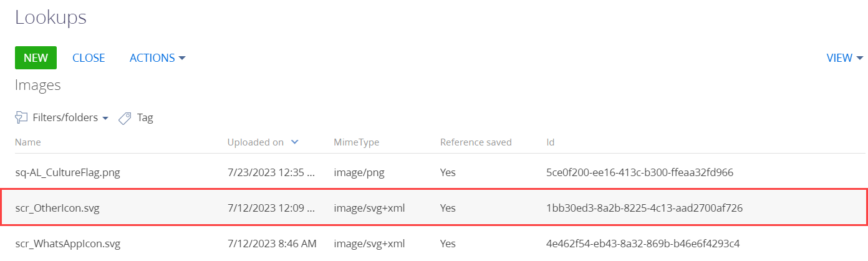The image size is (868, 261).
Task: Click the Tag label
Action: pyautogui.click(x=145, y=117)
